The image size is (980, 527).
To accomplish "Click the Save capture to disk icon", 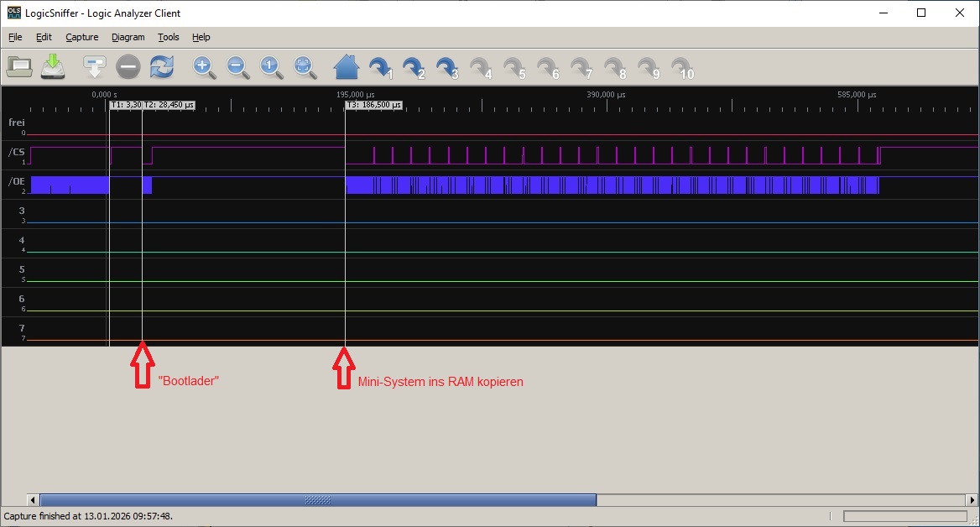I will (53, 66).
